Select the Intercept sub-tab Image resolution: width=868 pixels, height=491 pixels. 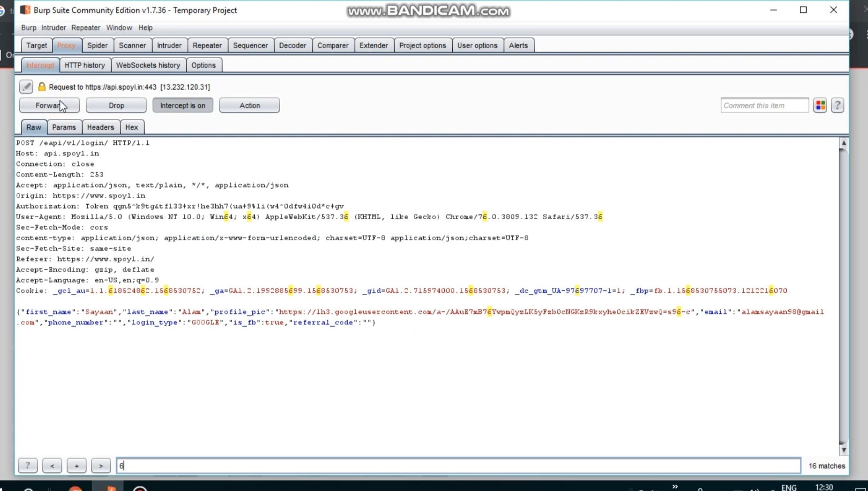pos(40,65)
